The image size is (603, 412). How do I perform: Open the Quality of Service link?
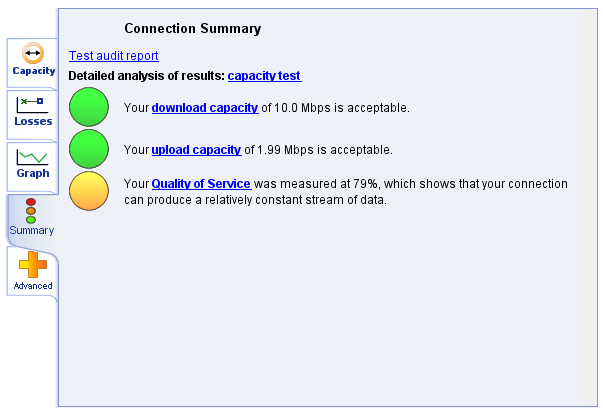[202, 184]
